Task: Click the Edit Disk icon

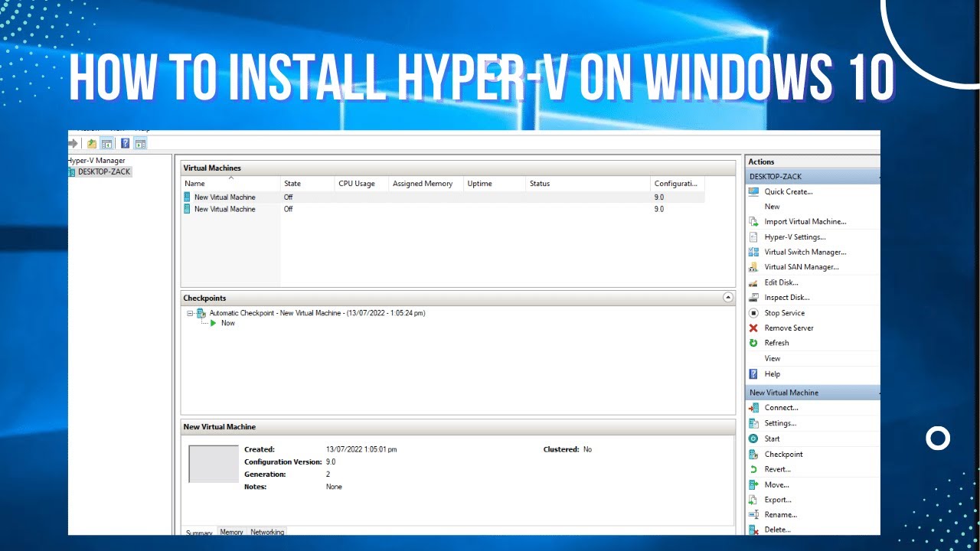Action: (x=753, y=282)
